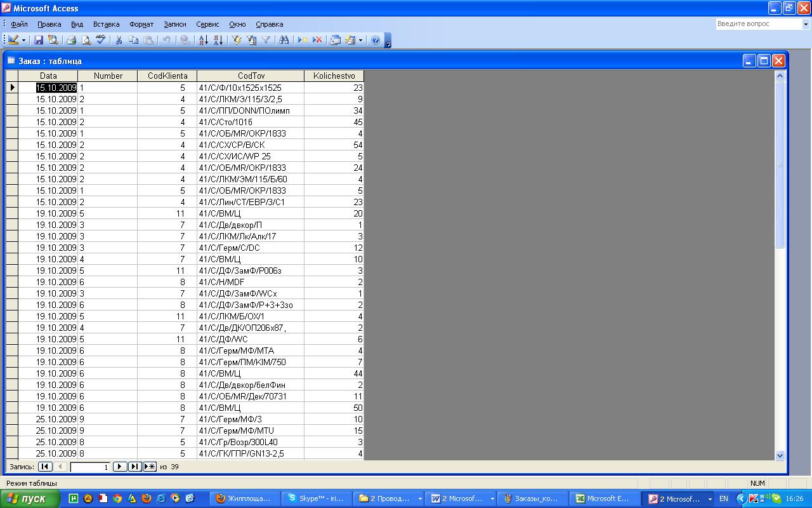Open Access Help with the question mark icon
This screenshot has height=508, width=812.
point(376,40)
